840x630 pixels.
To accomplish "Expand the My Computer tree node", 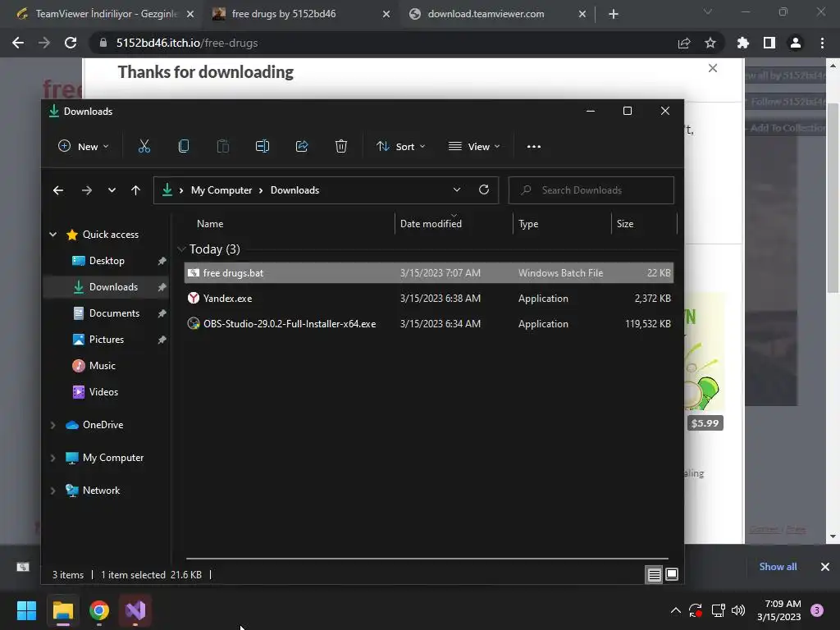I will 53,458.
